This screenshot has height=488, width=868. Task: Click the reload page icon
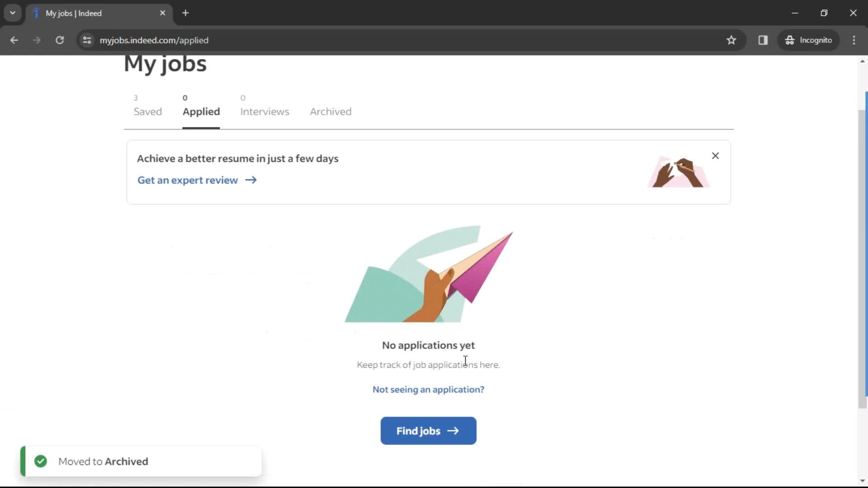pos(59,40)
